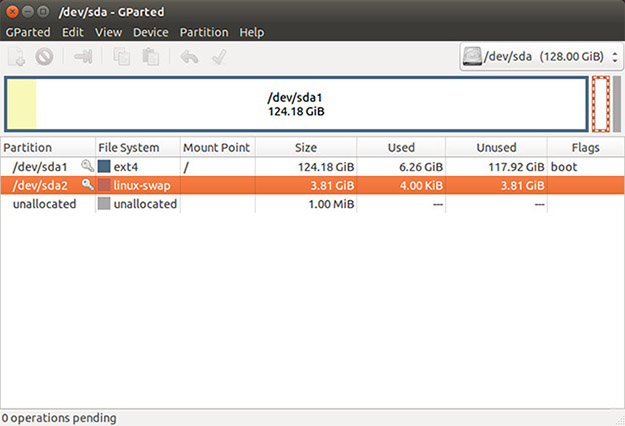Open the View menu
Screen dimensions: 625x426
pos(109,32)
